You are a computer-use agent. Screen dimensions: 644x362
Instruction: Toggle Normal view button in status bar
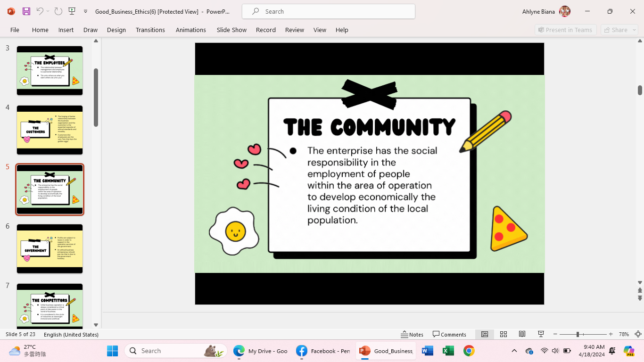point(484,334)
